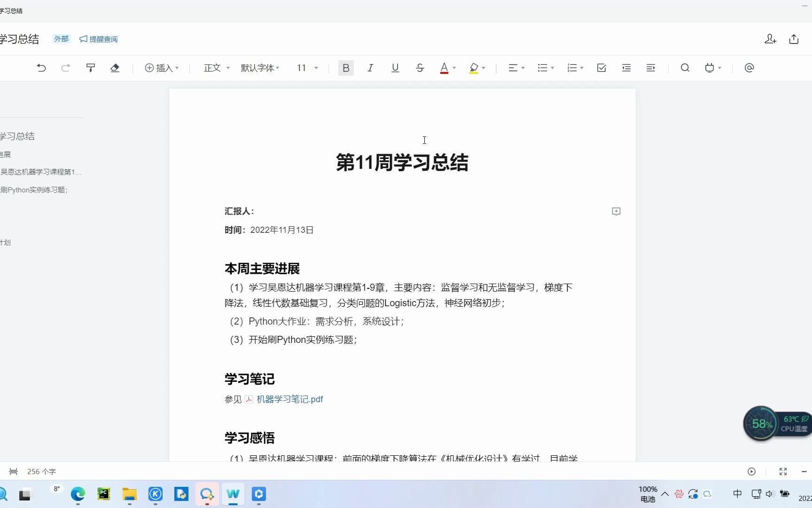The image size is (812, 508).
Task: Open PyCharm from taskbar
Action: coord(104,494)
